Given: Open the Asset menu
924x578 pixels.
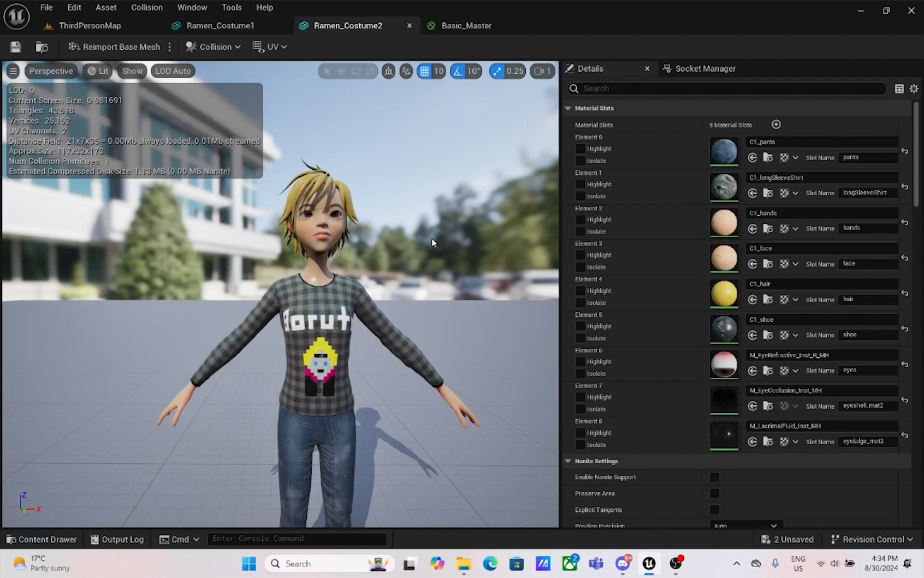Looking at the screenshot, I should point(106,8).
